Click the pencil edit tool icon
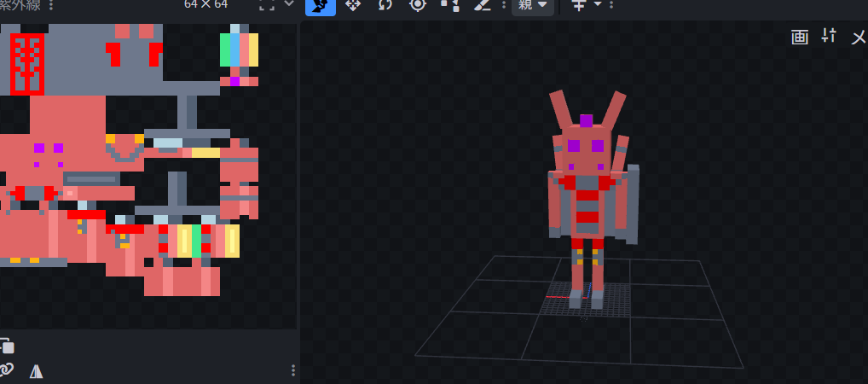868x384 pixels. [x=482, y=5]
